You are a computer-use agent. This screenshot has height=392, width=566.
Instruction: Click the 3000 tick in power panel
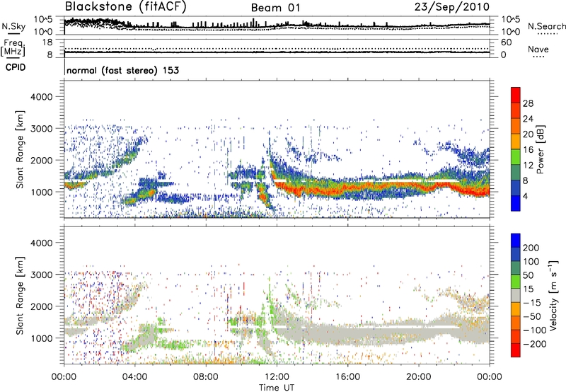point(41,129)
